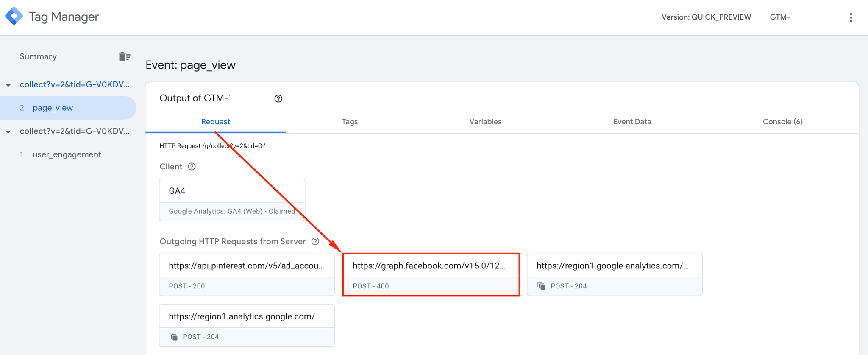
Task: Click the Tag Manager title text
Action: click(64, 17)
